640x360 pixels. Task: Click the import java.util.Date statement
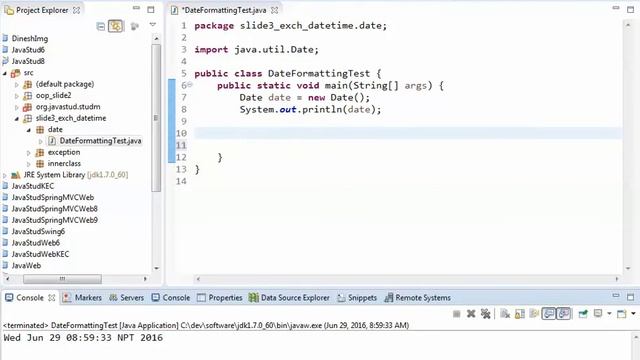point(256,50)
